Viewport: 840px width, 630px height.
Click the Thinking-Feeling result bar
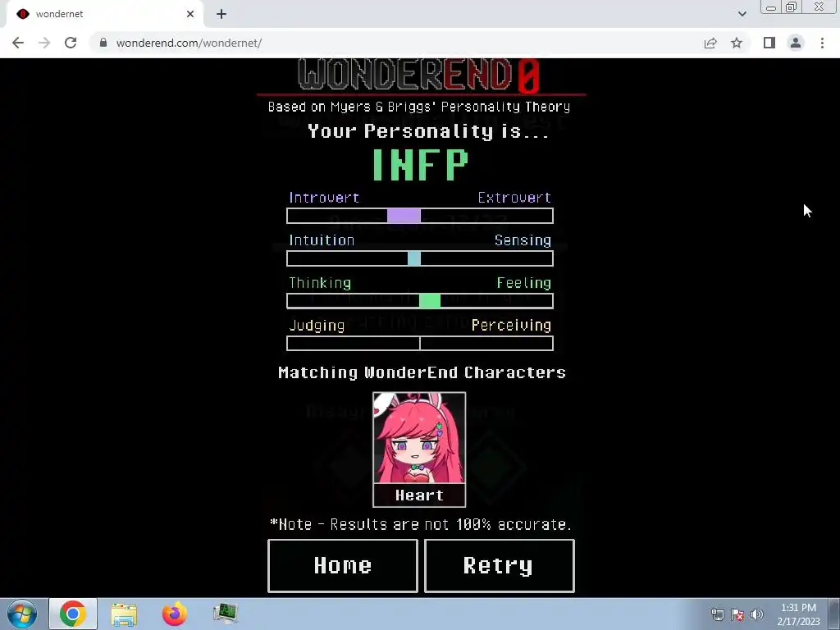point(420,301)
